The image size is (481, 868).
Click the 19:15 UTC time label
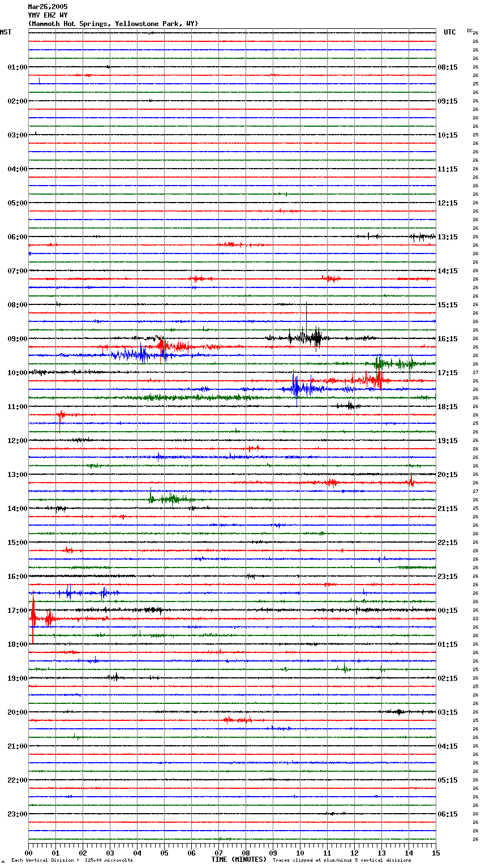pos(448,441)
